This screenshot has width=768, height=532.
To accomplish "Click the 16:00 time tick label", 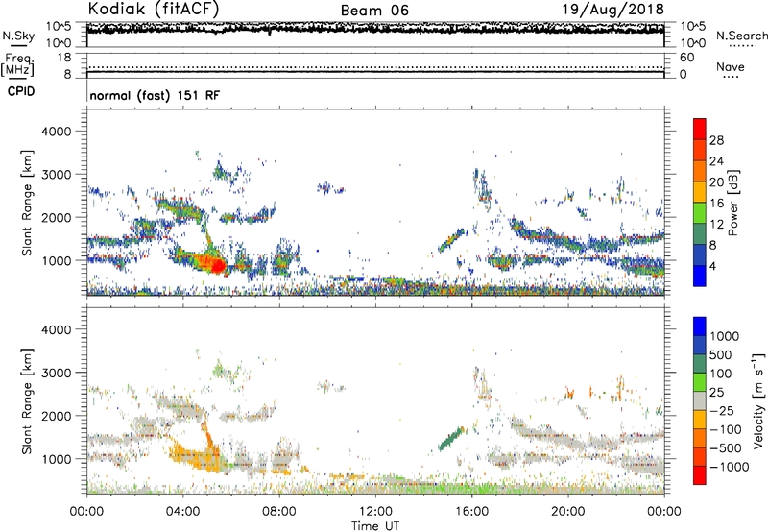I will (x=471, y=512).
